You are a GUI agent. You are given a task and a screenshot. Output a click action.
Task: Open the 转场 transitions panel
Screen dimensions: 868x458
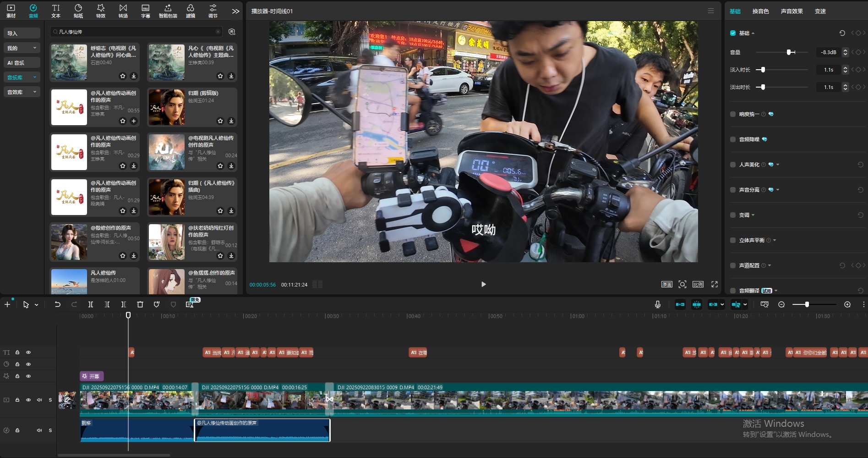click(x=123, y=11)
